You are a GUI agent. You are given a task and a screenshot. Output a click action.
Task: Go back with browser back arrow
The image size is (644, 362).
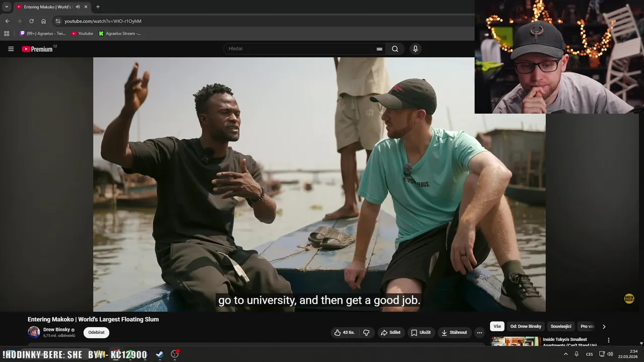pos(7,21)
